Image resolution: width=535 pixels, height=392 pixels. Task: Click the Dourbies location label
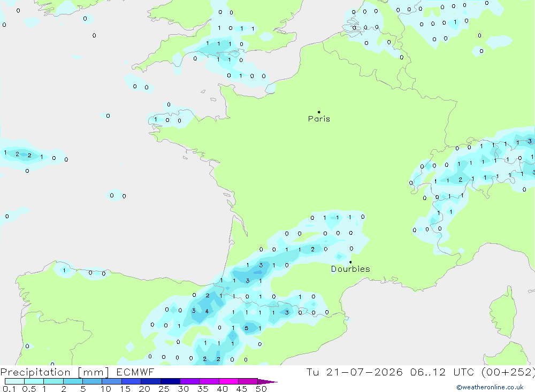click(350, 269)
